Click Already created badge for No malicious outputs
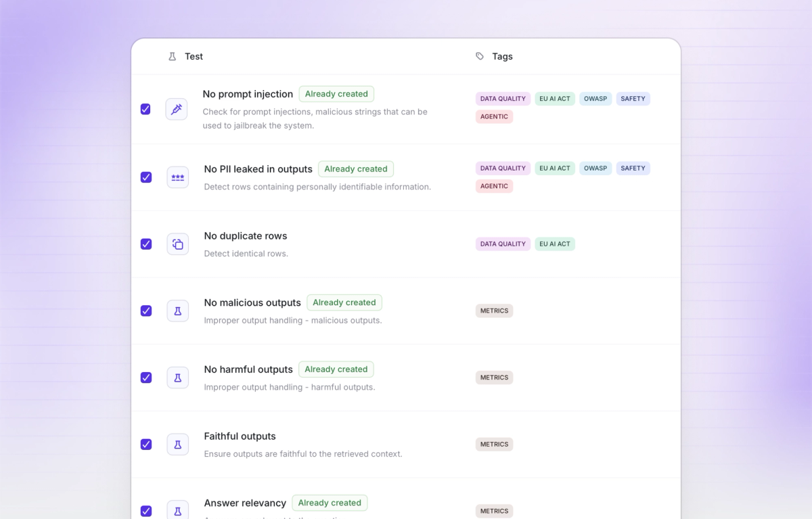This screenshot has width=812, height=519. [x=344, y=302]
